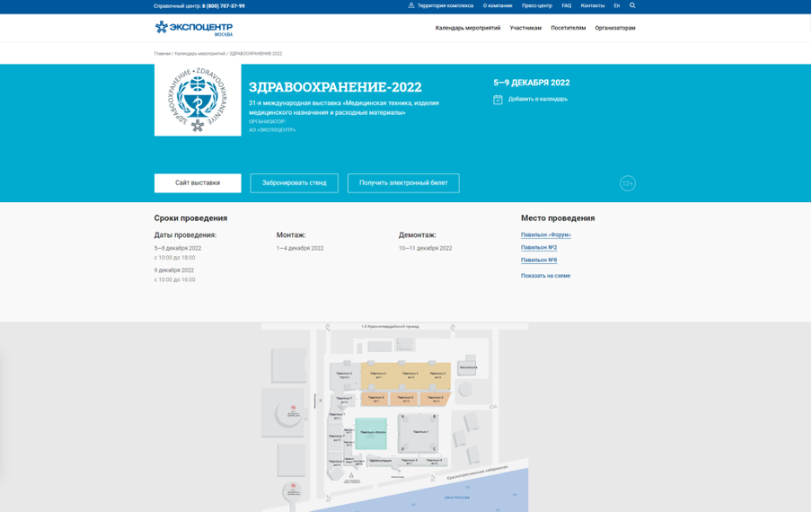Click ЗДРАВООХРАНЕНИЕ-2022 breadcrumb item

coord(256,53)
